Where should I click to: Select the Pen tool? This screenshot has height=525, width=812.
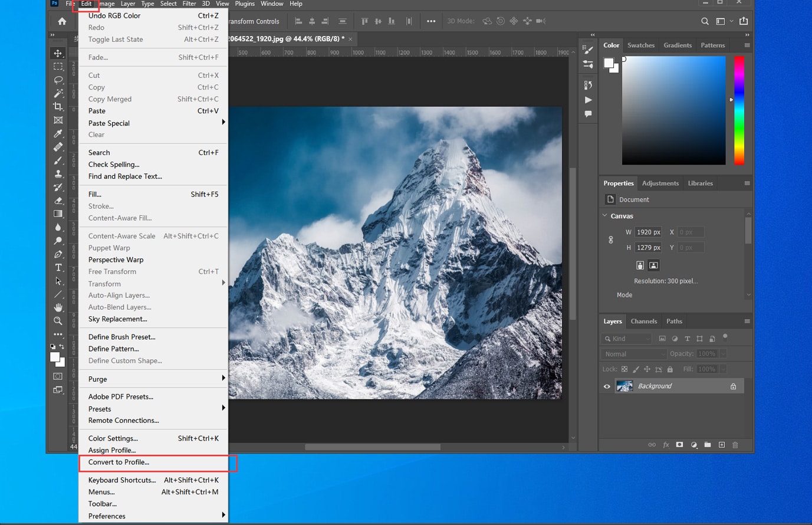(58, 254)
